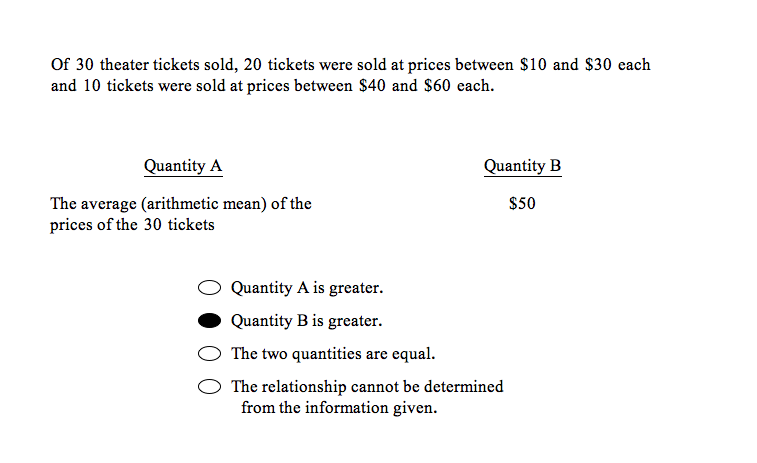Click the "prices of the 30 tickets" line
Screen dimensions: 757x463
132,225
